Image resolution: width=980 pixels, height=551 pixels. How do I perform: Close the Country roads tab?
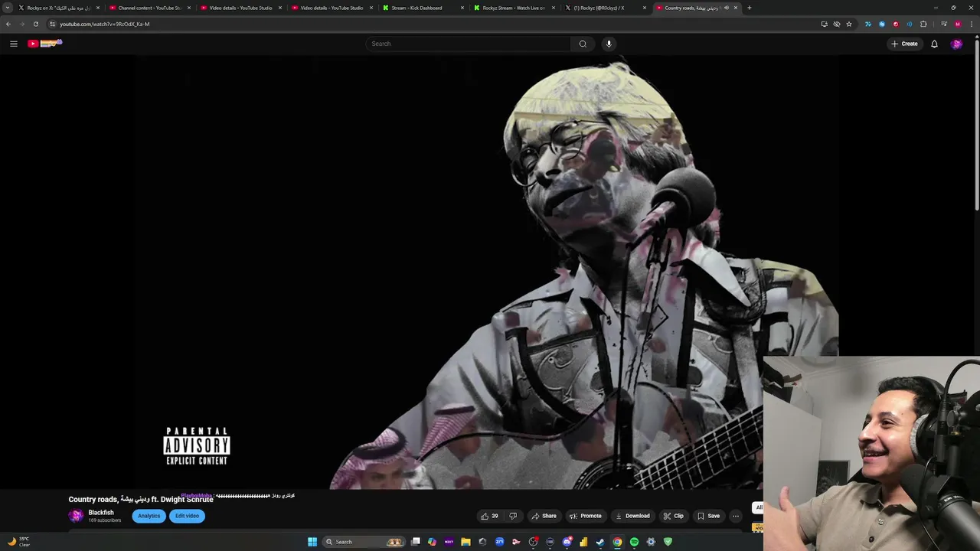(736, 8)
